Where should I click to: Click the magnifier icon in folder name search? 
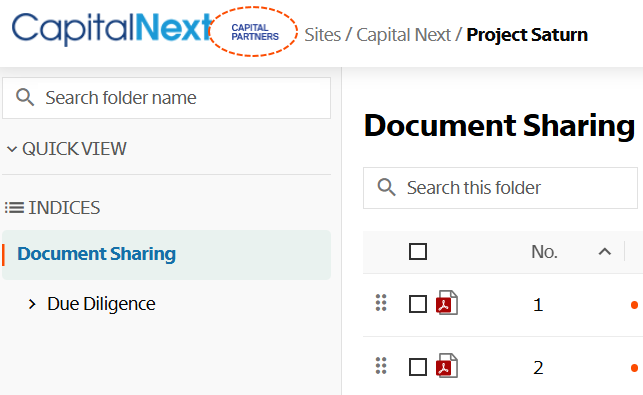point(25,98)
